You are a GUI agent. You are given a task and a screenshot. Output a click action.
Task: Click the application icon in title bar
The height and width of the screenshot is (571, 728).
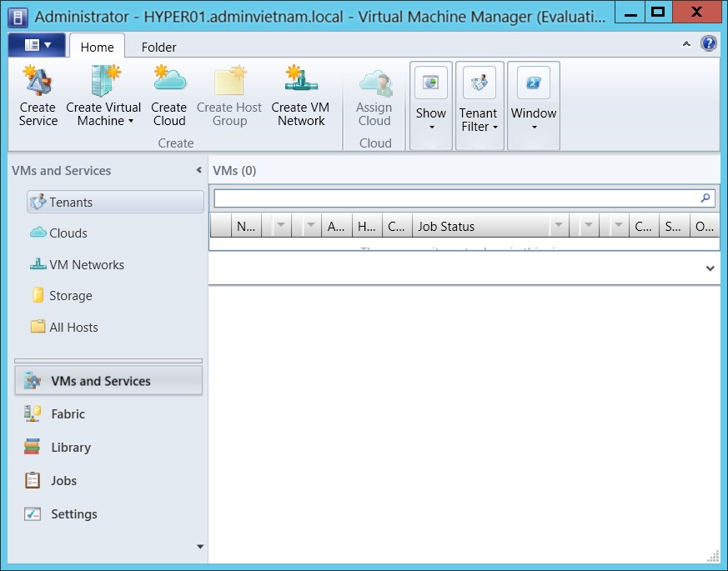[x=18, y=18]
